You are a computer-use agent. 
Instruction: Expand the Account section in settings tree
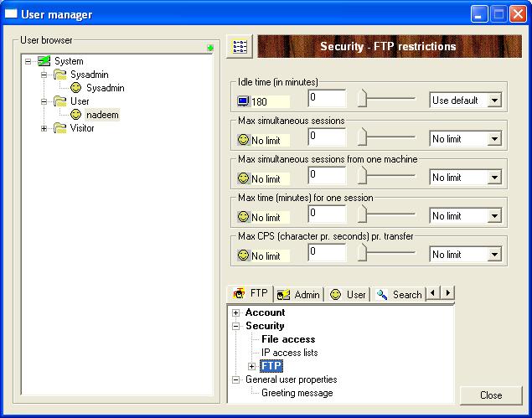(x=236, y=312)
